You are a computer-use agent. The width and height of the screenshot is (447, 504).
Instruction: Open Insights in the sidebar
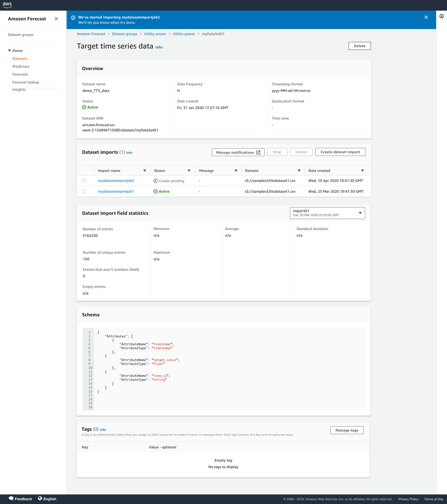click(19, 90)
